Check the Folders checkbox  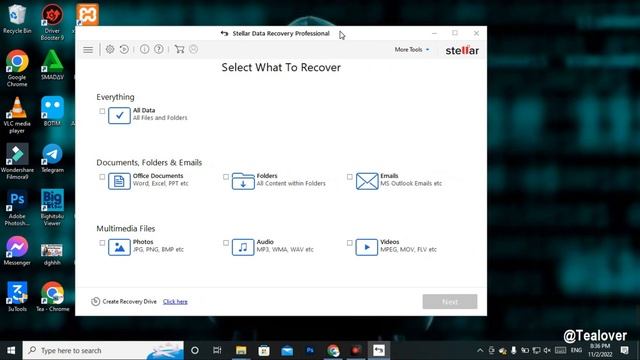pyautogui.click(x=226, y=177)
